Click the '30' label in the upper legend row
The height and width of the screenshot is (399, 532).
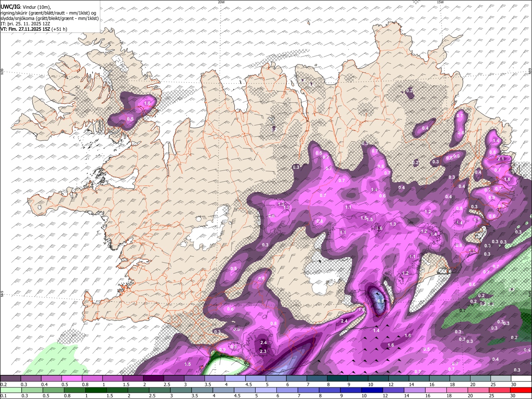[x=514, y=384]
